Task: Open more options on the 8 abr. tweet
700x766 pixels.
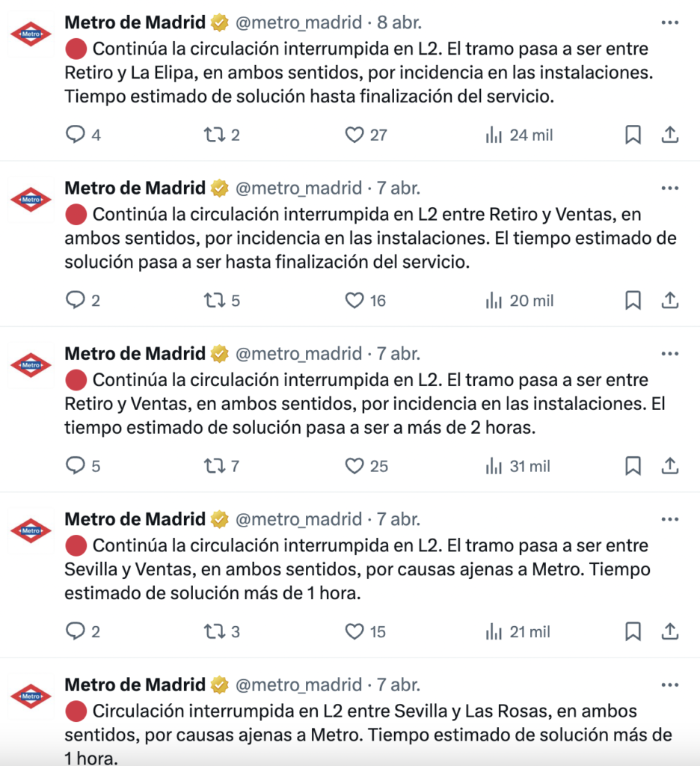Action: 670,22
